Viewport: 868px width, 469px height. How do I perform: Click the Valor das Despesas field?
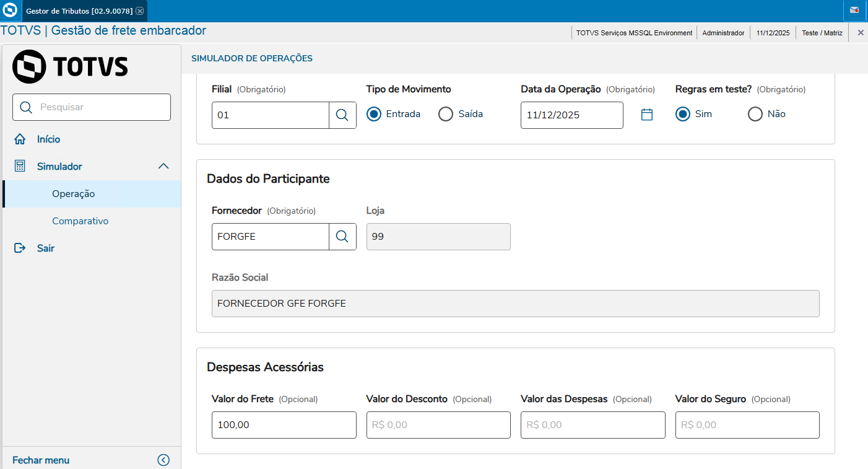pyautogui.click(x=593, y=425)
